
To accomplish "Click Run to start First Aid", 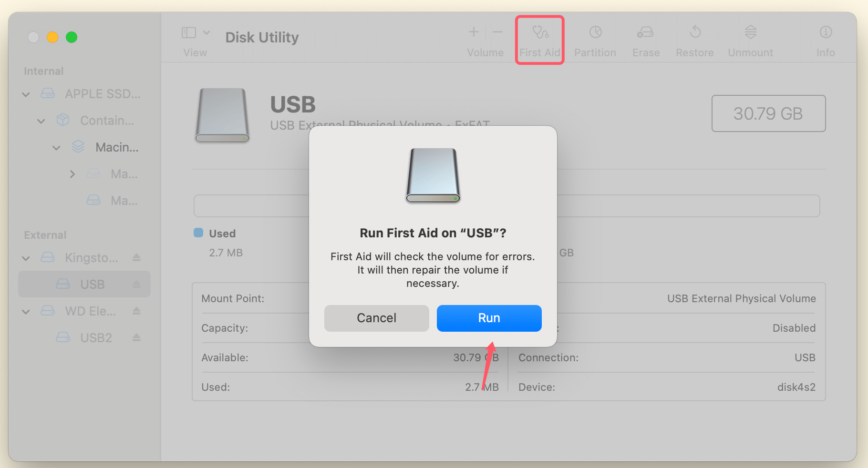I will pos(489,318).
